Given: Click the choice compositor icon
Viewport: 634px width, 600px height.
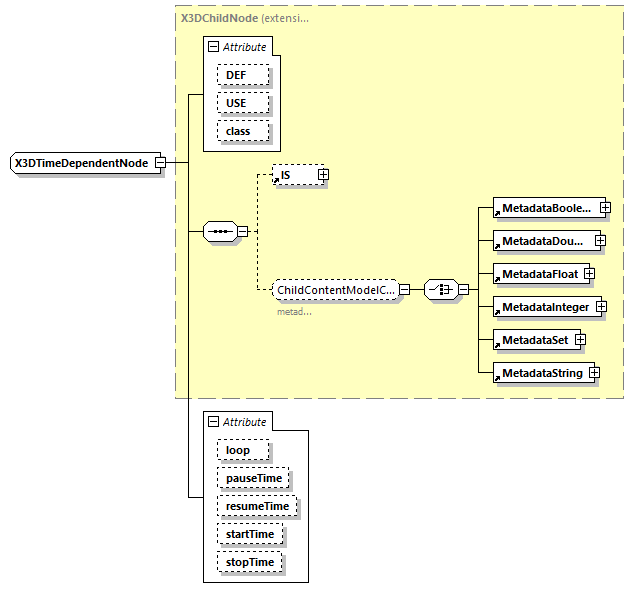Looking at the screenshot, I should point(440,289).
